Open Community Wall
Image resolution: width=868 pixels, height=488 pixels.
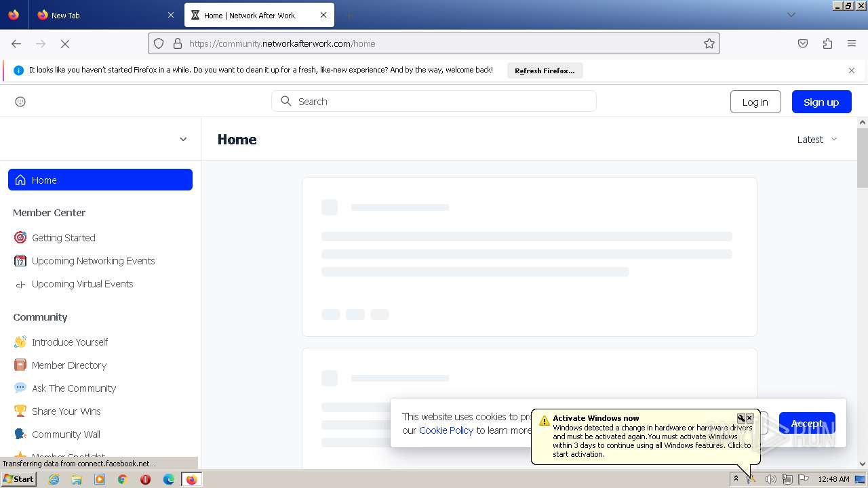pyautogui.click(x=66, y=434)
